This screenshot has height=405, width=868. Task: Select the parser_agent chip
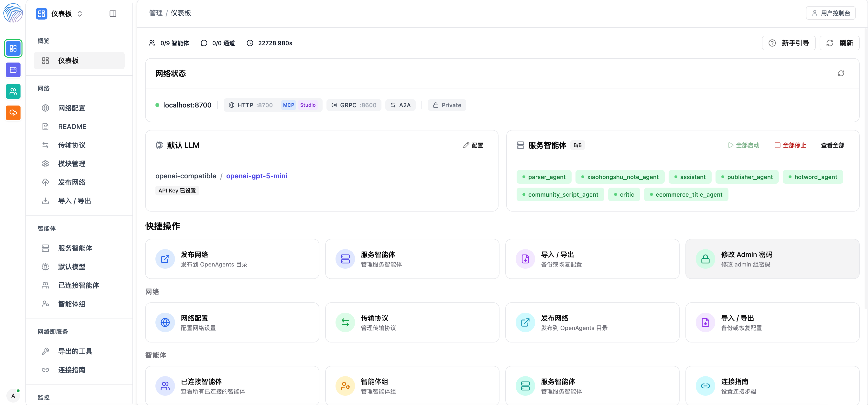(x=544, y=177)
